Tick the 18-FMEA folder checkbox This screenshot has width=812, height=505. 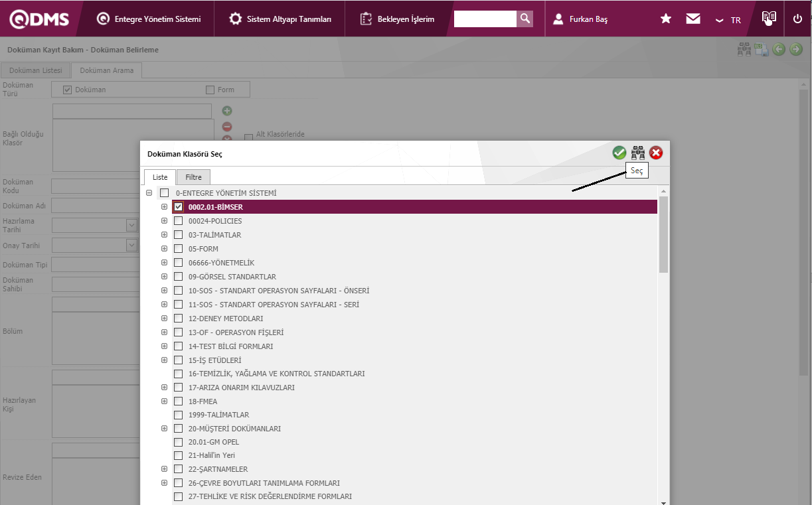coord(178,401)
